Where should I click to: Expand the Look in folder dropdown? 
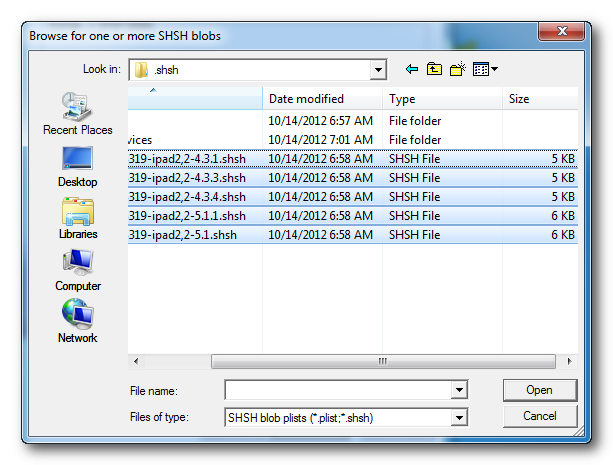coord(378,70)
